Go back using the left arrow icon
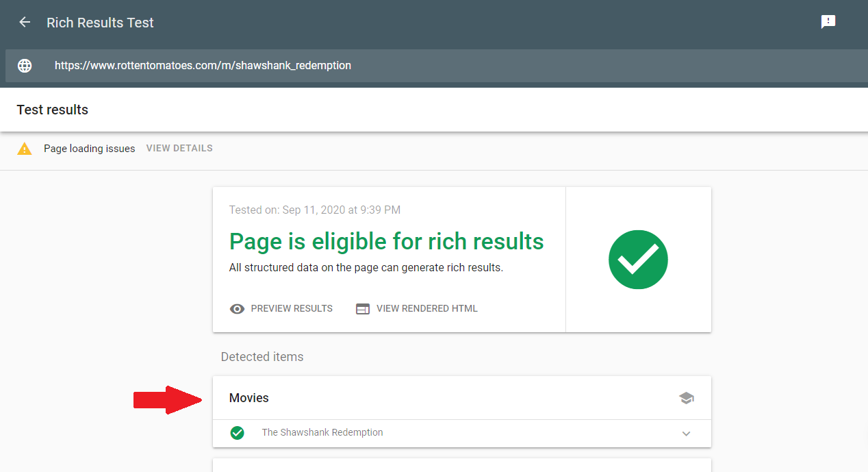The image size is (868, 472). click(25, 22)
